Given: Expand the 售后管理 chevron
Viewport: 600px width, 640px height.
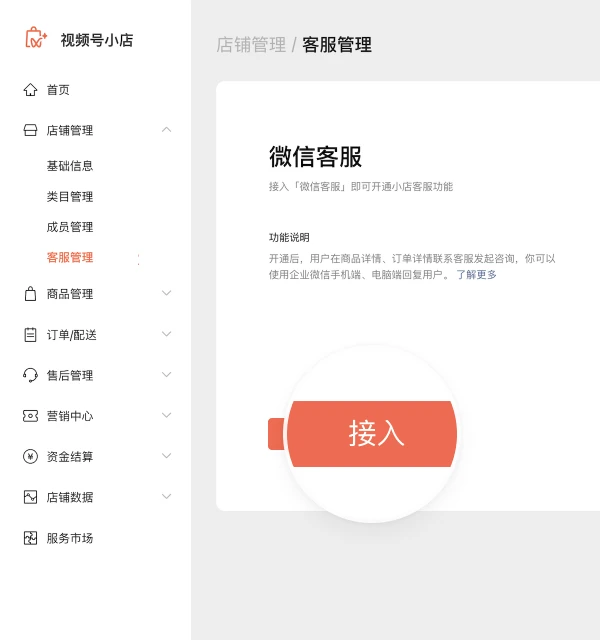Looking at the screenshot, I should (x=166, y=374).
